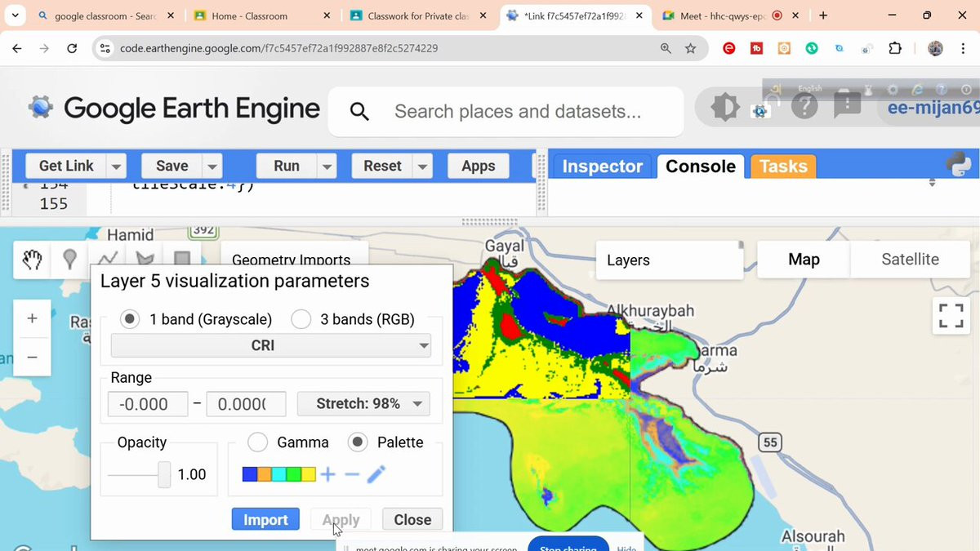Click the Import button
Image resolution: width=980 pixels, height=551 pixels.
pos(265,520)
